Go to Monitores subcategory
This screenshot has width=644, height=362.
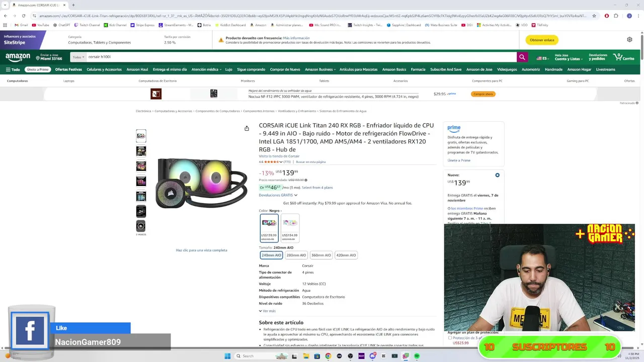tap(248, 81)
